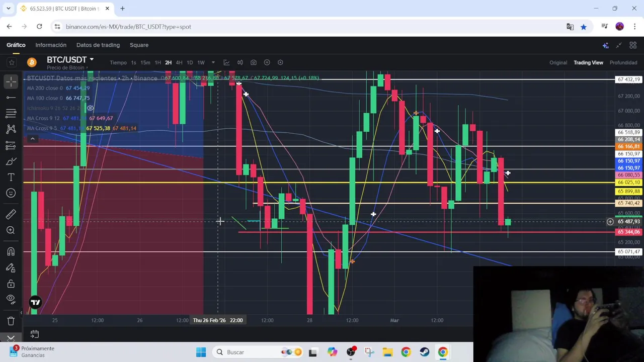Bookmark this page with star icon
This screenshot has width=644, height=362.
click(583, 27)
